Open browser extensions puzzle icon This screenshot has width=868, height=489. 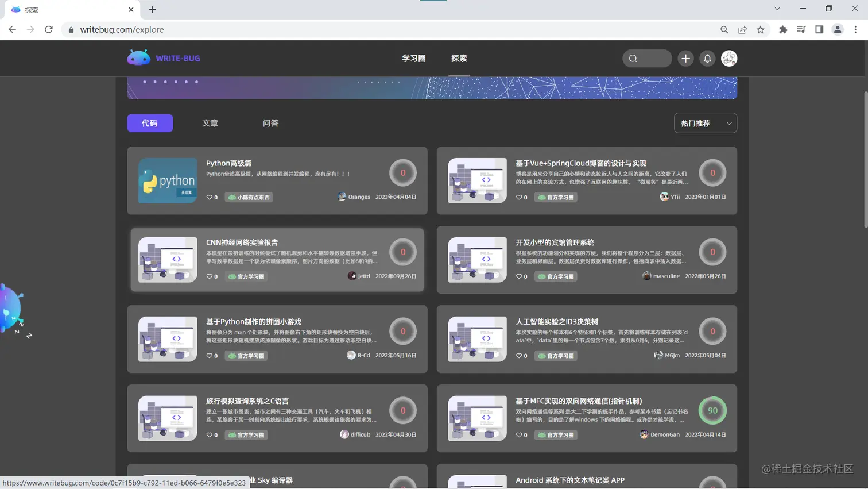pyautogui.click(x=783, y=29)
